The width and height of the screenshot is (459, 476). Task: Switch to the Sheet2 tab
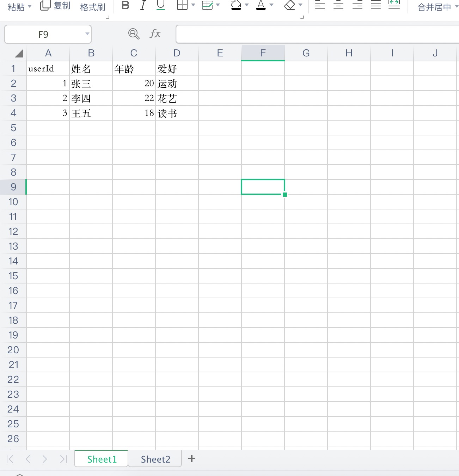pos(155,459)
